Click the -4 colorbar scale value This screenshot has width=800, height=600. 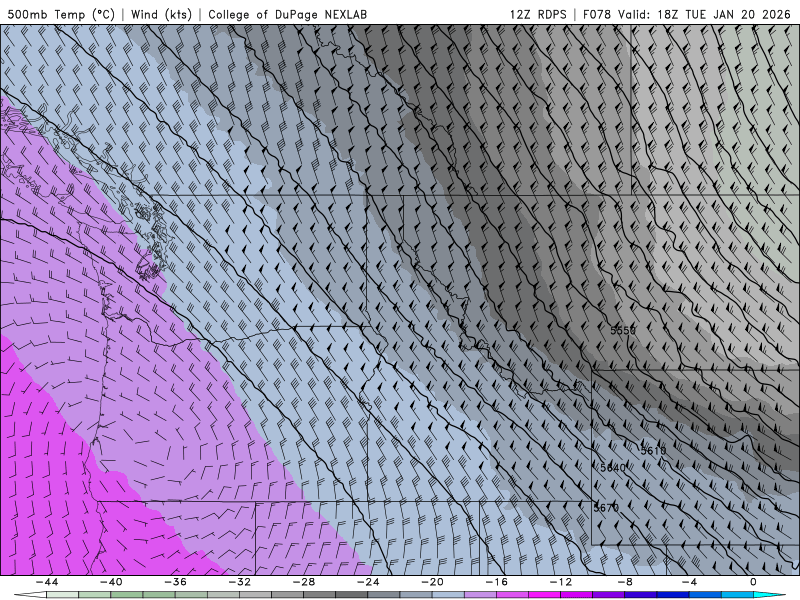689,582
